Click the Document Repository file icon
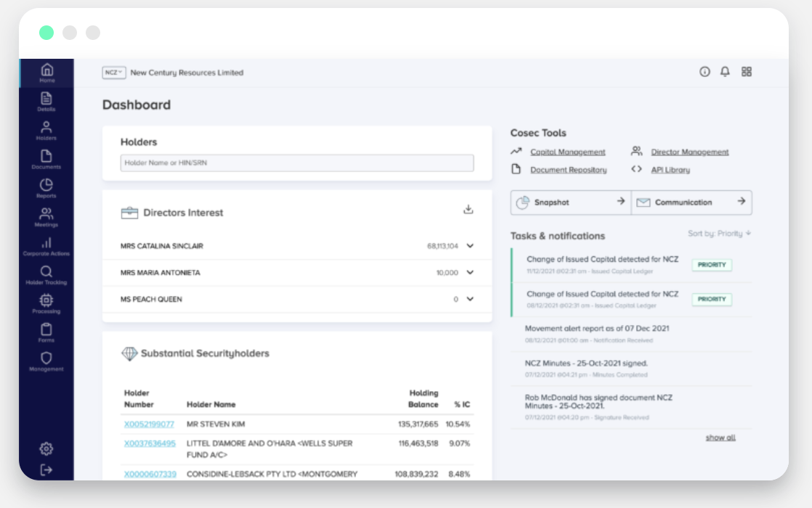The width and height of the screenshot is (812, 508). pyautogui.click(x=516, y=169)
